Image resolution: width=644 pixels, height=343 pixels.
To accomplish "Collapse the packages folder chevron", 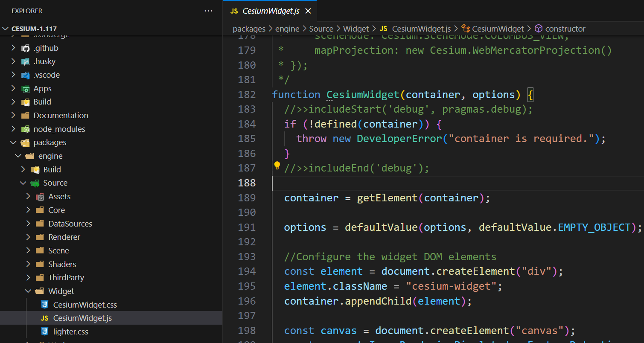I will coord(13,142).
